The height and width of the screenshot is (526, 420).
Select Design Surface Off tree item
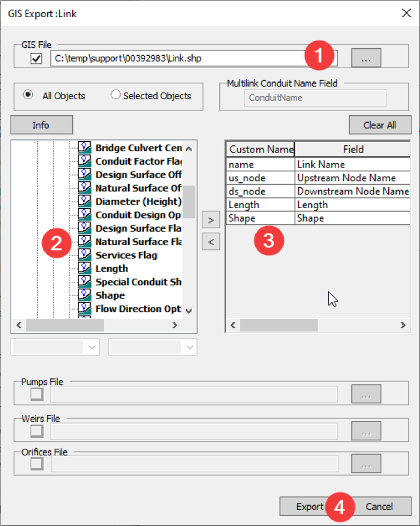click(x=138, y=174)
